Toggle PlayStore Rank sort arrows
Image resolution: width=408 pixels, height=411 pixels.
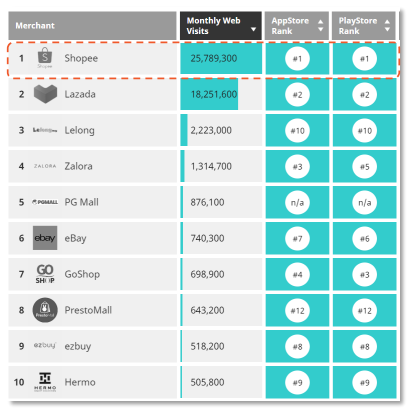387,25
